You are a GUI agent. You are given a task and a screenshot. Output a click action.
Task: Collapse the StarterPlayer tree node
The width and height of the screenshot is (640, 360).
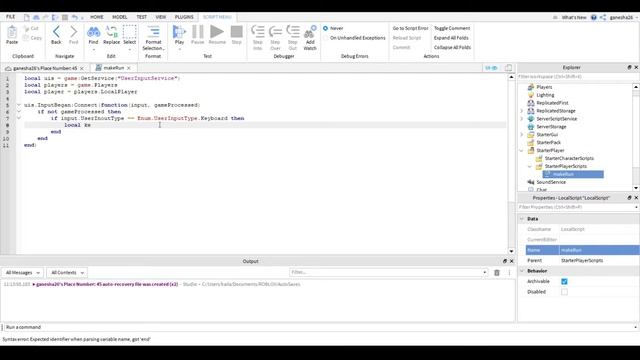[x=522, y=151]
